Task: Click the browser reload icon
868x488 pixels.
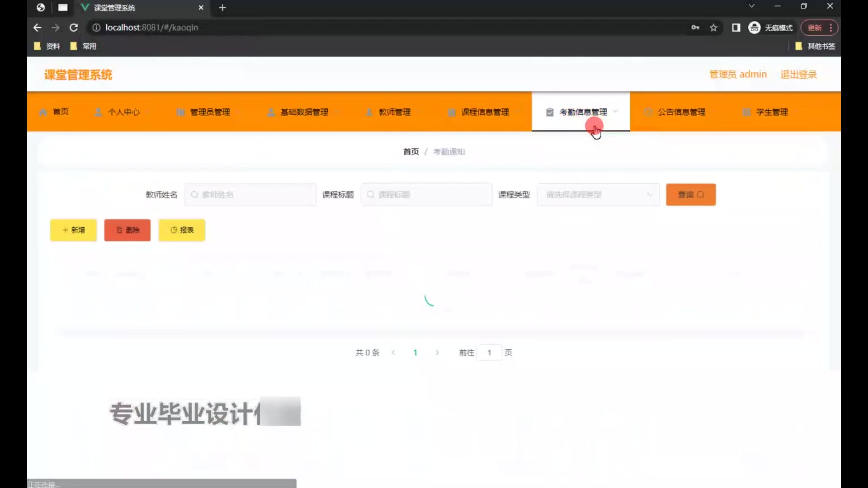Action: 74,28
